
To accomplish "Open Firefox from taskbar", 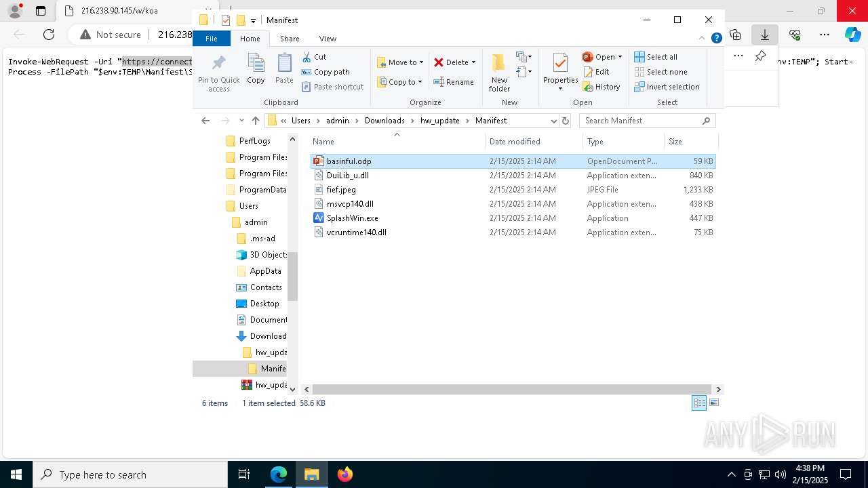I will point(344,474).
